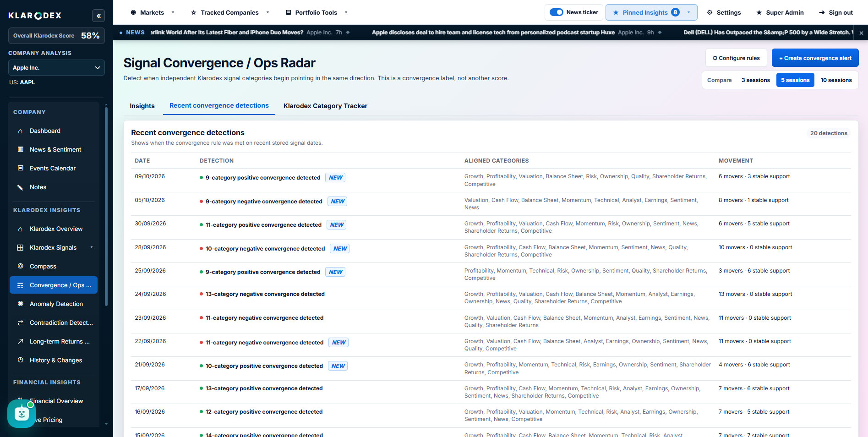This screenshot has height=437, width=868.
Task: Select 5 sessions compare option
Action: point(795,80)
